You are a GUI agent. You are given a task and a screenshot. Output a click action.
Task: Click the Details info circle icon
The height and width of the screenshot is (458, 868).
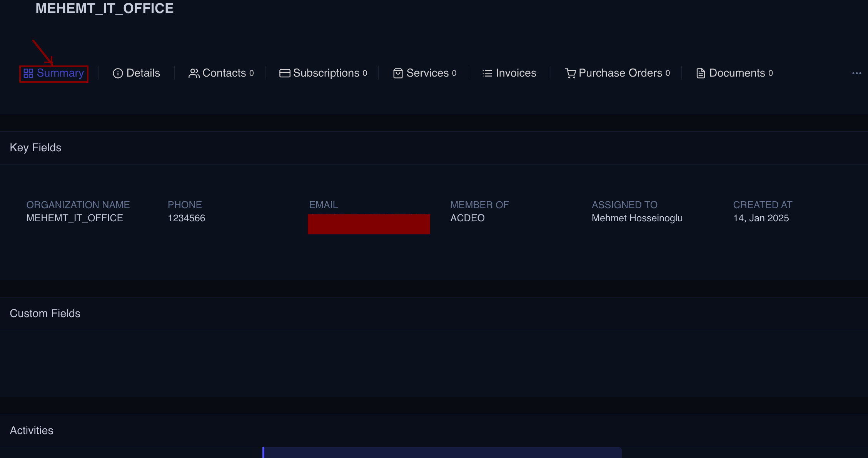coord(118,73)
